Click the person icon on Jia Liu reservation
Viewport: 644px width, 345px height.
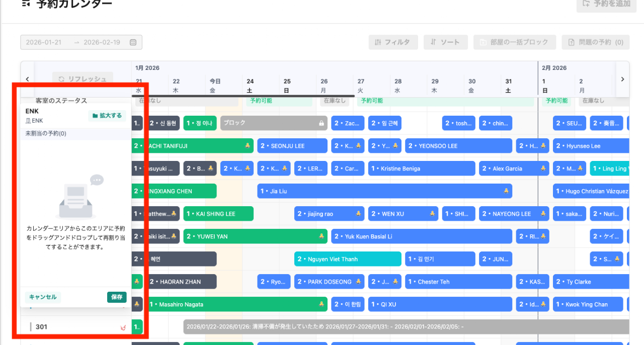(506, 191)
